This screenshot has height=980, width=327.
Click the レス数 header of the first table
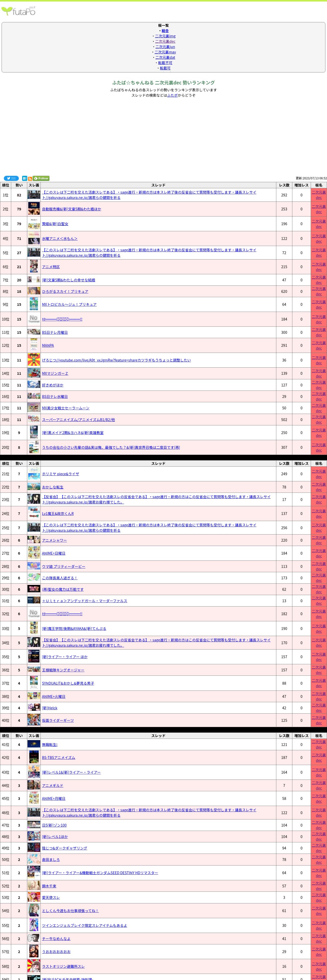[x=284, y=185]
